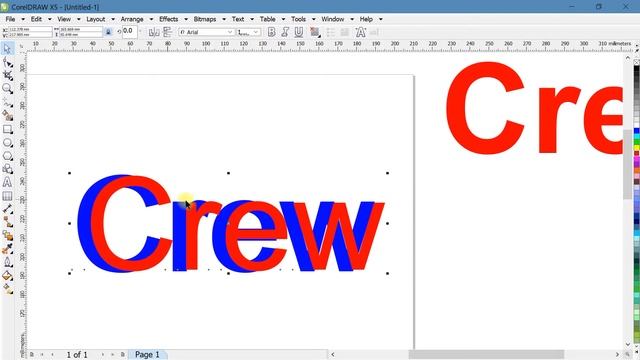Select the Blend interactive tool
The image size is (640, 360).
(7, 236)
